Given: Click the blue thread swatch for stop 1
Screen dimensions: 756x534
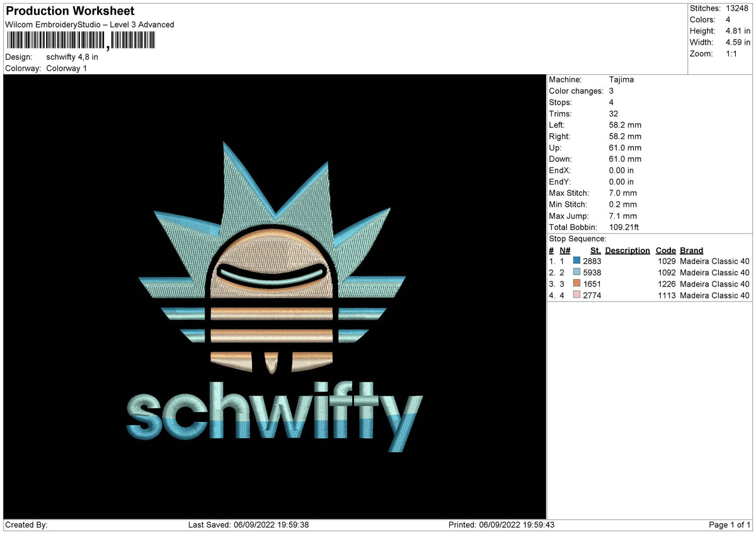Looking at the screenshot, I should click(575, 261).
